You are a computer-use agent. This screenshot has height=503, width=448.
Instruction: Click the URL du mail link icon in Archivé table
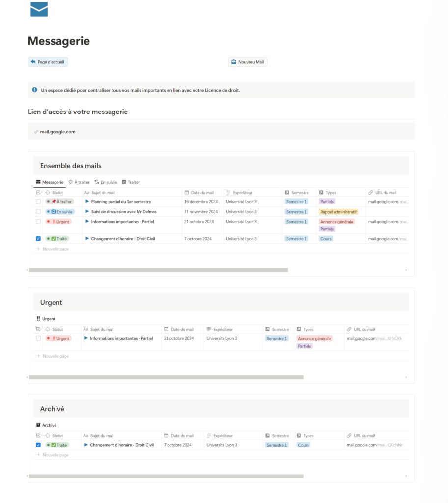349,436
